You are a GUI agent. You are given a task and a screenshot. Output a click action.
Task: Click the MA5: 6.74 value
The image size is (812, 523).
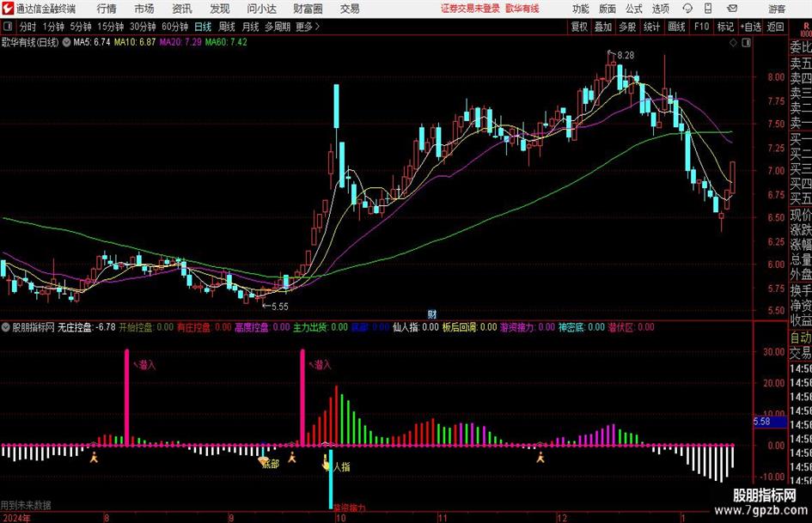click(x=92, y=42)
